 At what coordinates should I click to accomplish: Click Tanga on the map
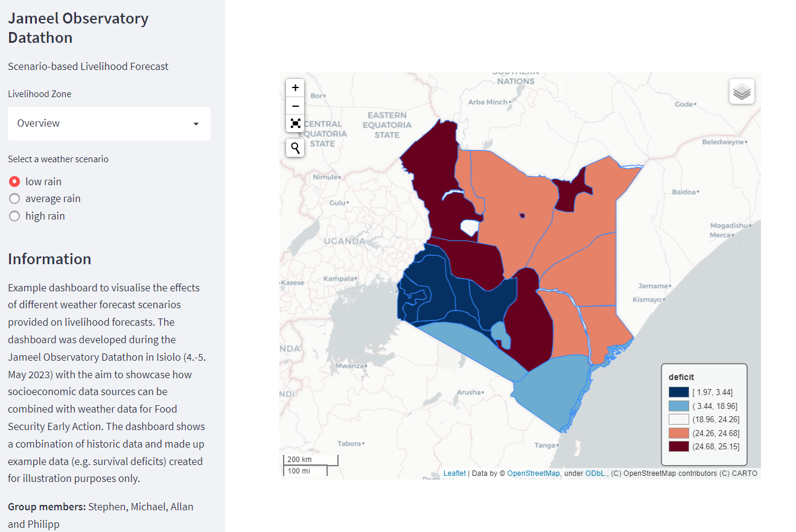point(544,445)
